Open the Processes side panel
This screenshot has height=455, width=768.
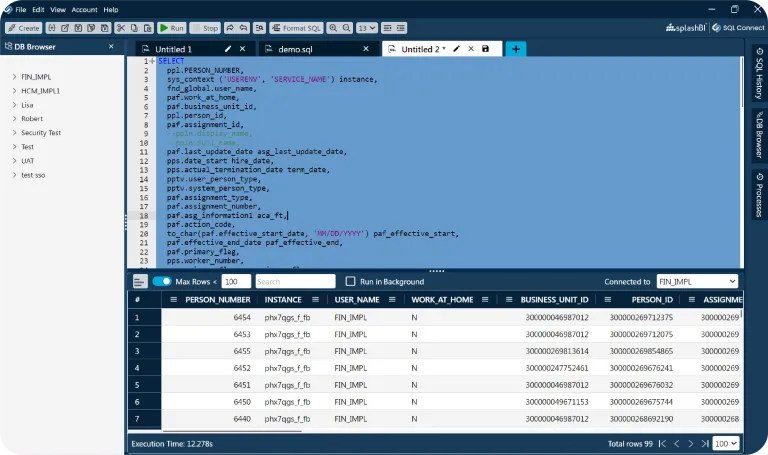(x=759, y=194)
